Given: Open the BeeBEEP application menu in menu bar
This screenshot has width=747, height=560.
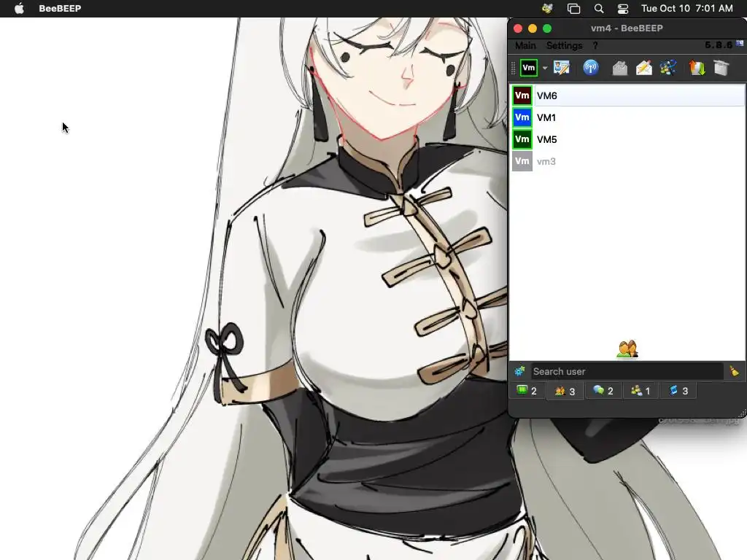Looking at the screenshot, I should [x=60, y=9].
